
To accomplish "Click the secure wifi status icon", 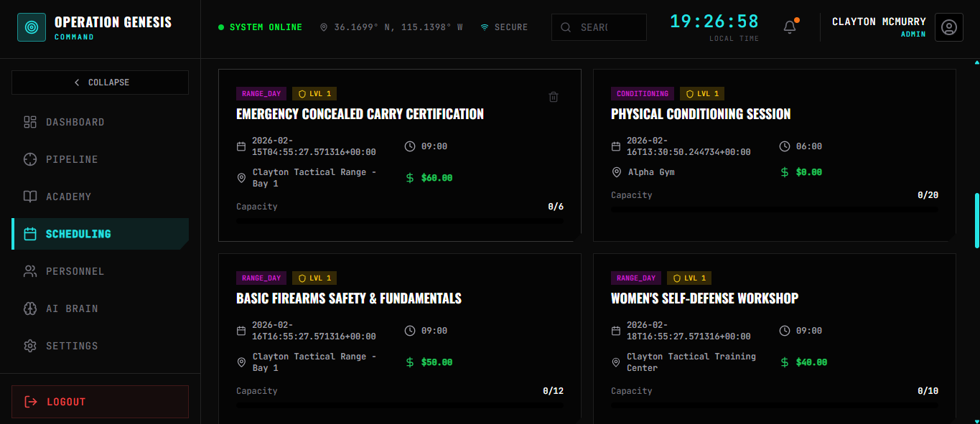I will [485, 27].
